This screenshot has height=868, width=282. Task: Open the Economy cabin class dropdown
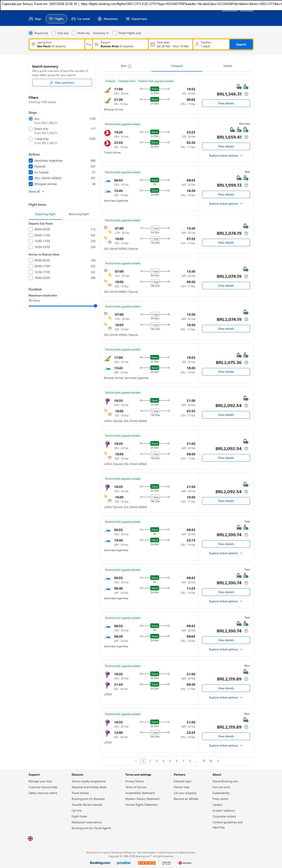coord(101,33)
